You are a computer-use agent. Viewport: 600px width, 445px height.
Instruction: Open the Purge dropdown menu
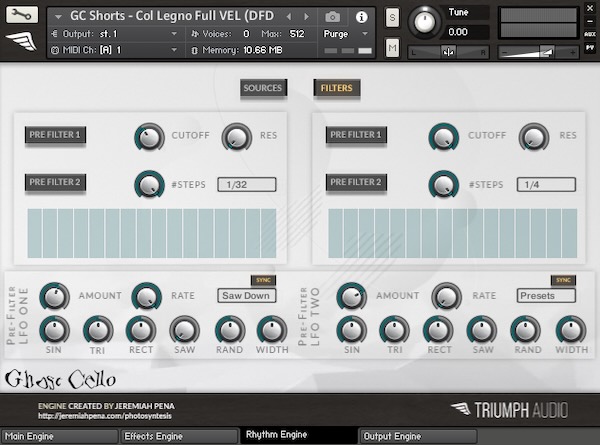(346, 34)
